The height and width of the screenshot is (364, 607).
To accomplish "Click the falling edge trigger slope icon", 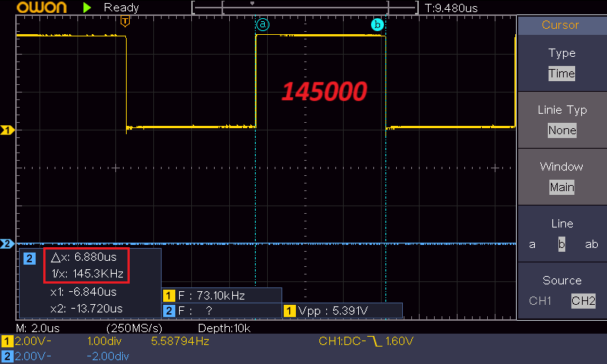I will pos(375,341).
